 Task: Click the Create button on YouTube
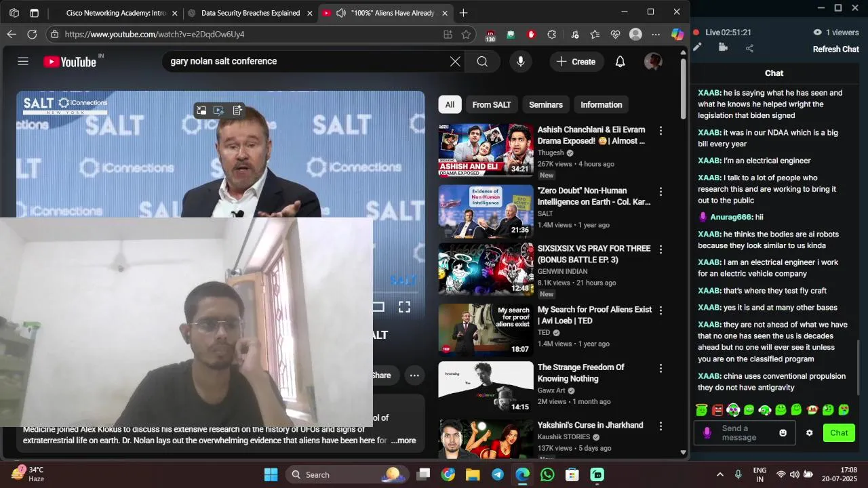pos(576,62)
